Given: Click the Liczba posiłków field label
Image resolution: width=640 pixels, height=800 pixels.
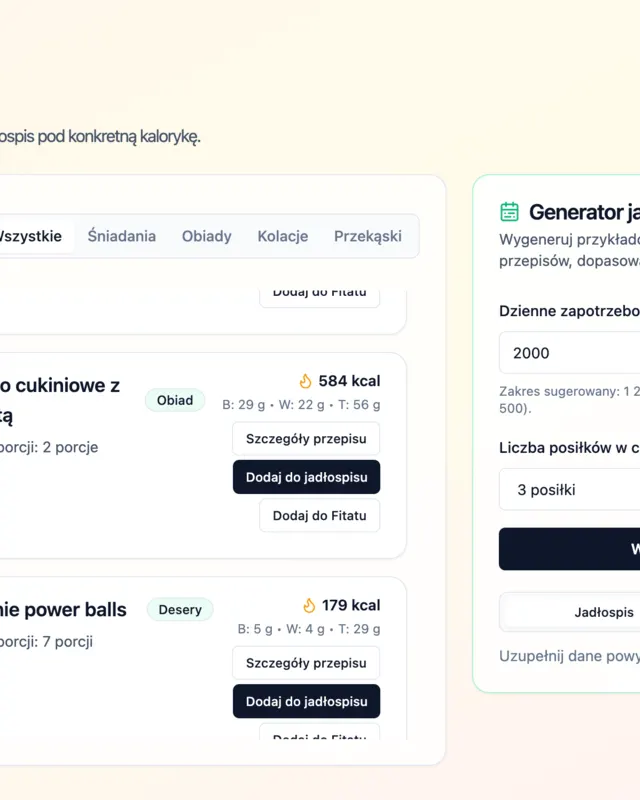Looking at the screenshot, I should [x=570, y=448].
